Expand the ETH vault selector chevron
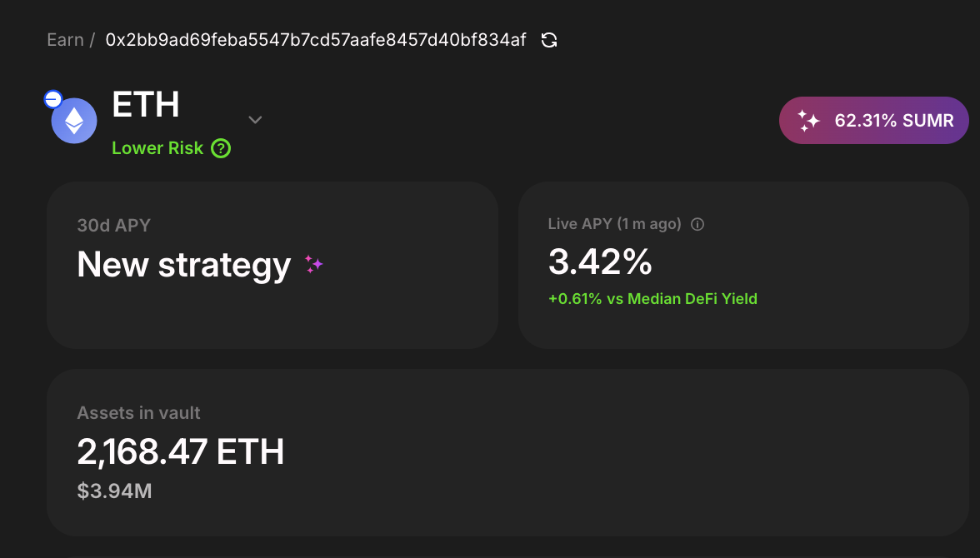The width and height of the screenshot is (980, 558). pyautogui.click(x=255, y=119)
